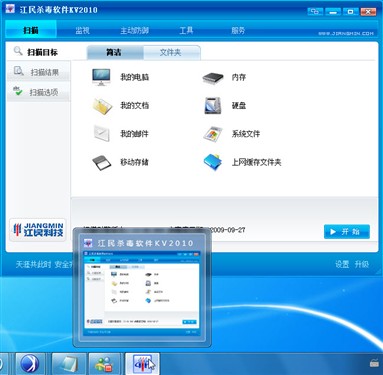Switch to the 扫描 main tab
383x375 pixels.
point(31,30)
